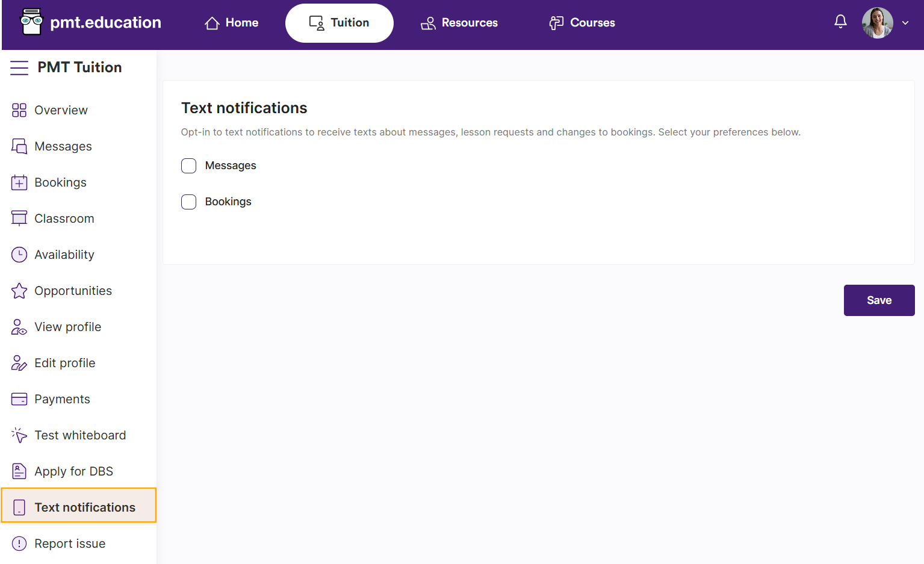
Task: Click the Test whiteboard cursor icon
Action: pyautogui.click(x=19, y=435)
